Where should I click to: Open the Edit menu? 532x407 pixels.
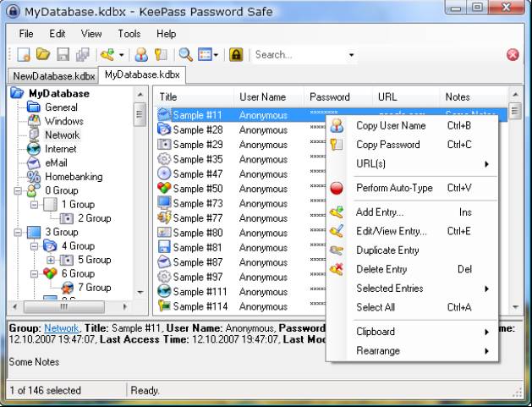(x=57, y=34)
